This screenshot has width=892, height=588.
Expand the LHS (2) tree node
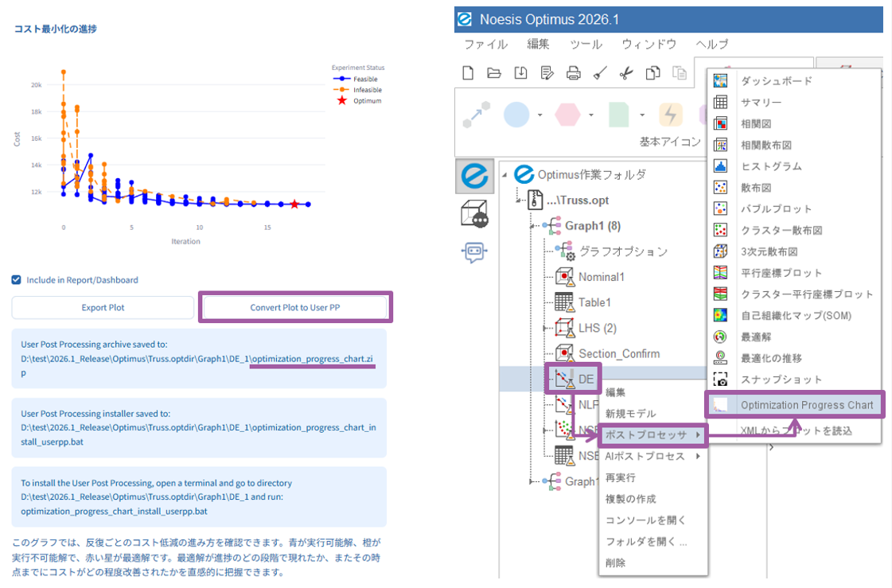point(545,328)
